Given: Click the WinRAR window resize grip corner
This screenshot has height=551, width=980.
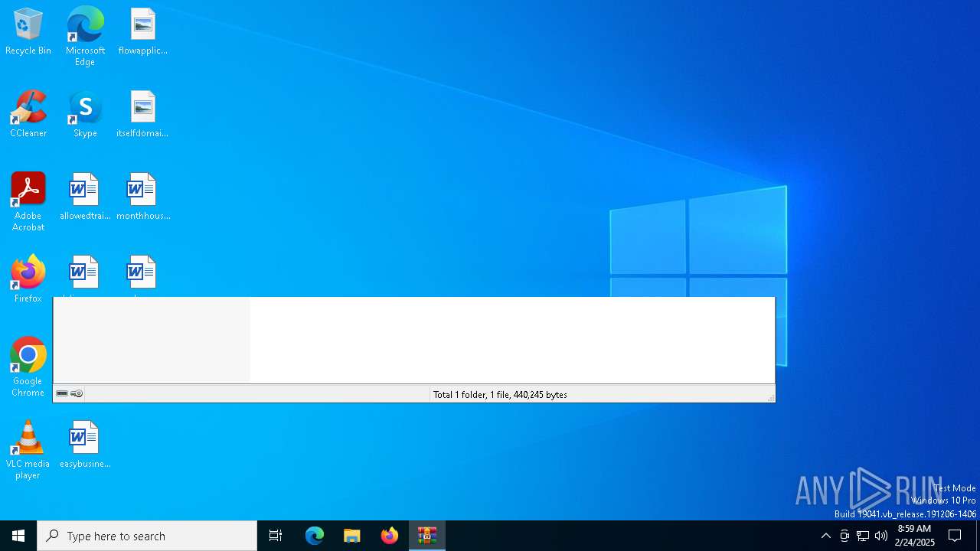Looking at the screenshot, I should click(770, 398).
